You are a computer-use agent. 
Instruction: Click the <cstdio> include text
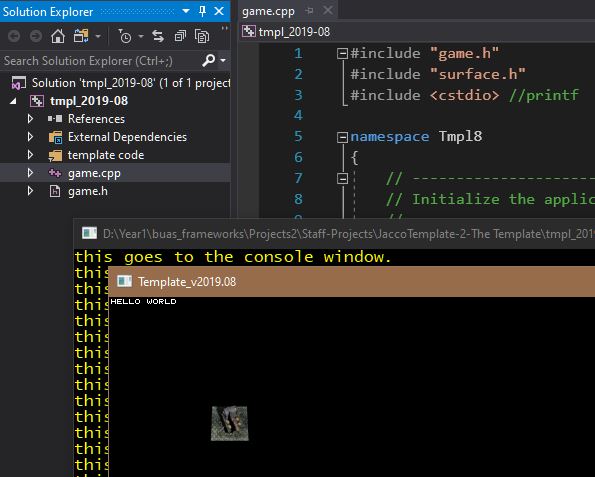click(464, 95)
